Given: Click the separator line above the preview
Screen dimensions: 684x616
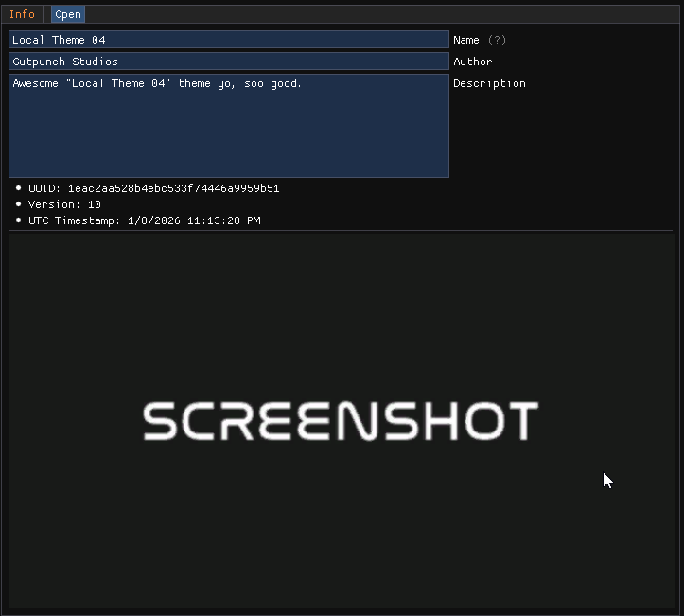Looking at the screenshot, I should coord(341,230).
